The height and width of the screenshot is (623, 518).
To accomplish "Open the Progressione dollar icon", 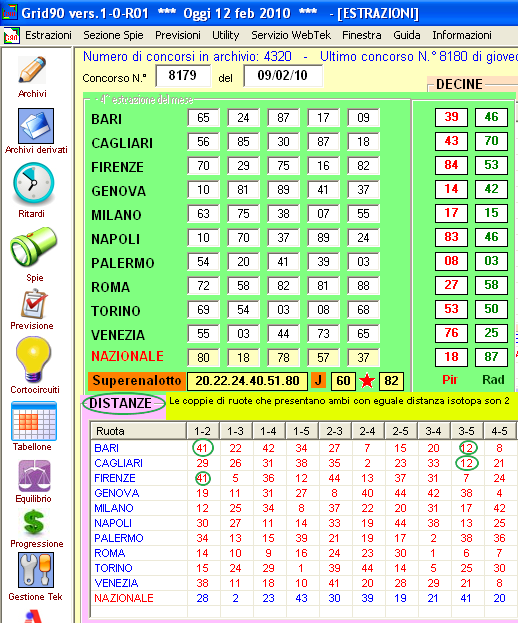I will [34, 522].
